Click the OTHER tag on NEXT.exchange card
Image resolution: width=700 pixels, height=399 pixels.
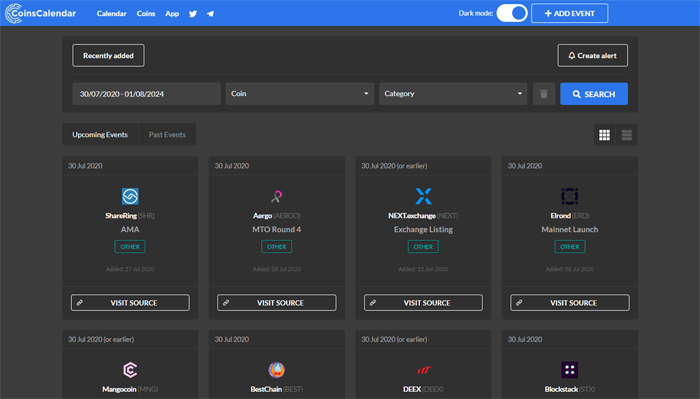pos(423,246)
